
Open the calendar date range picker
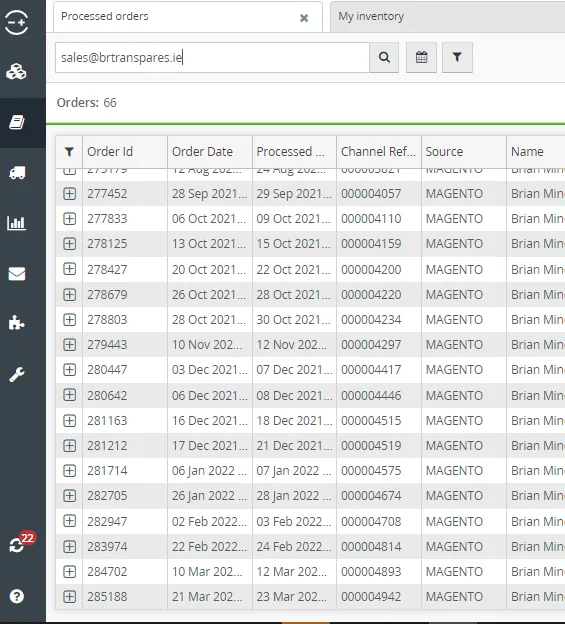click(x=421, y=57)
